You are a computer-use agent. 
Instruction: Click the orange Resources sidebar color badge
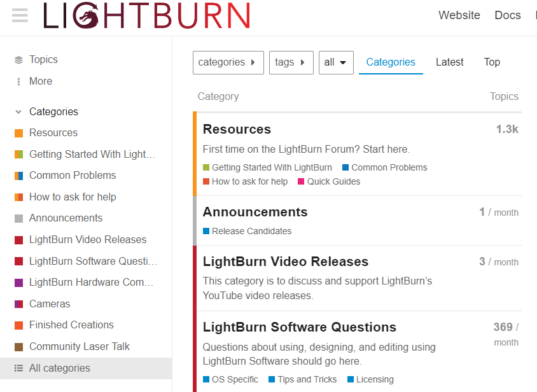19,133
